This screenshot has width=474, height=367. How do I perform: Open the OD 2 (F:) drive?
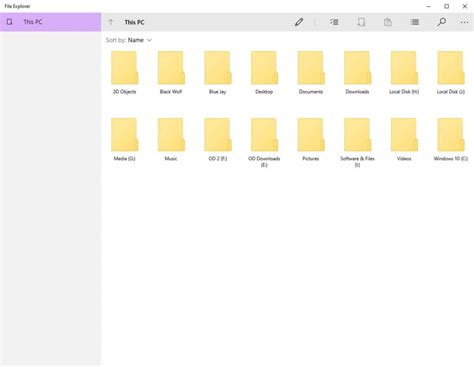218,140
